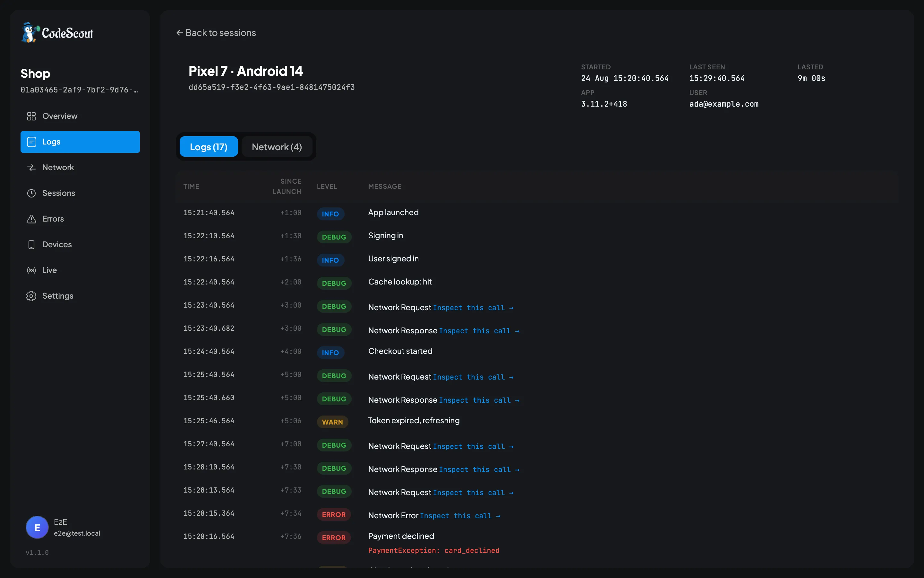Image resolution: width=924 pixels, height=578 pixels.
Task: Click the Settings gear icon
Action: [31, 296]
